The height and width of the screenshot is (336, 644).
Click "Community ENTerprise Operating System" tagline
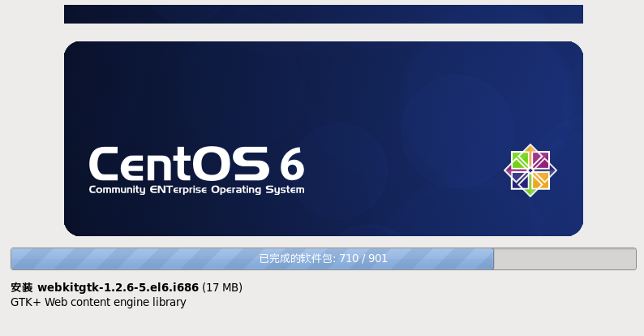tap(197, 190)
